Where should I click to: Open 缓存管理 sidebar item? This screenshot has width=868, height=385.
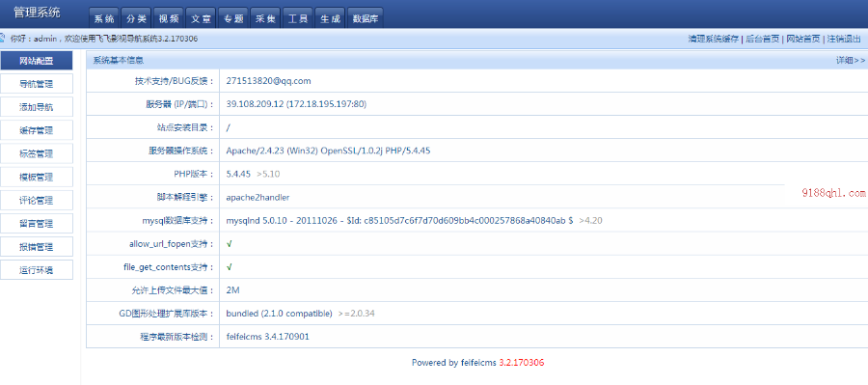point(37,130)
